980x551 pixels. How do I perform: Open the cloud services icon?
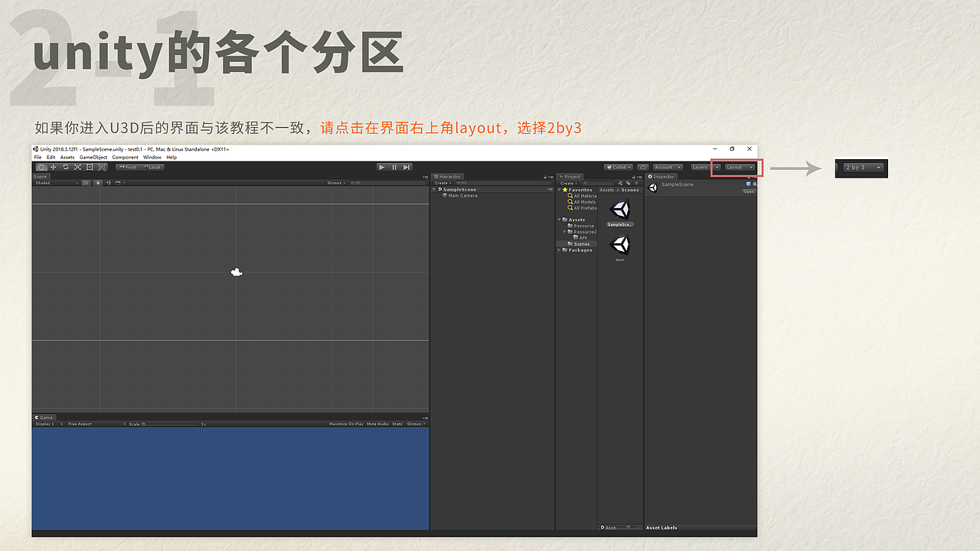[643, 167]
